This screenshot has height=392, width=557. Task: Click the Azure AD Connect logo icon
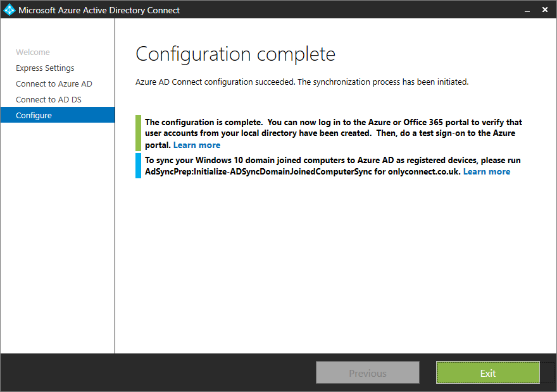pos(9,9)
